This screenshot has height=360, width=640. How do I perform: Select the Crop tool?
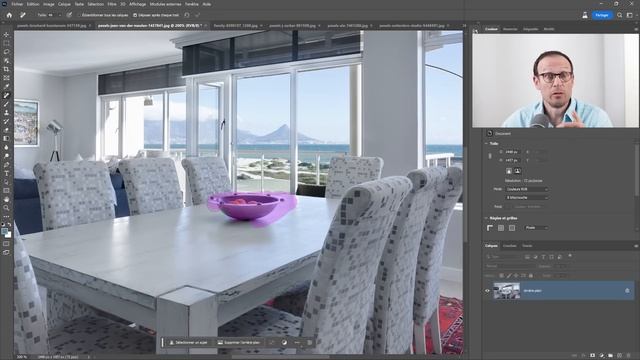coord(6,69)
